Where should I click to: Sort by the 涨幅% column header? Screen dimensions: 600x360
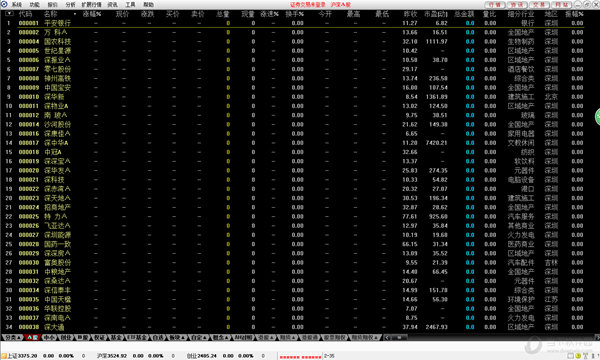92,14
